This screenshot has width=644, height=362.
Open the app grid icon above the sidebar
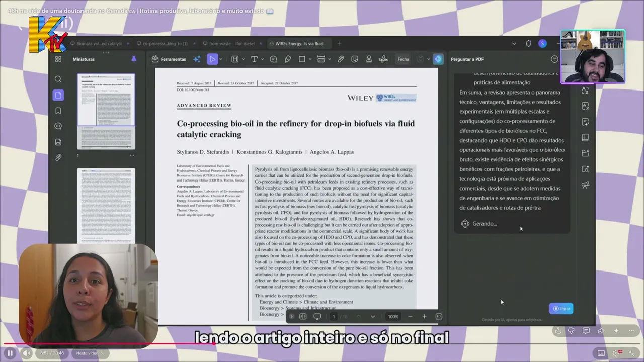coord(58,59)
